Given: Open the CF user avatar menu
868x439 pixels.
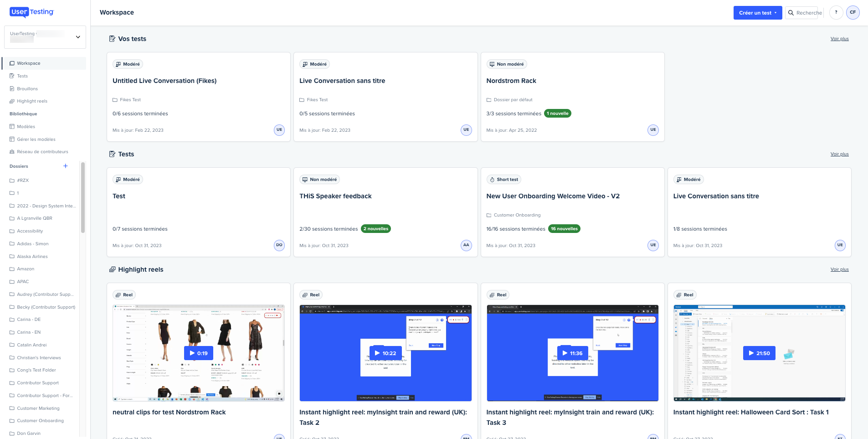Looking at the screenshot, I should pyautogui.click(x=853, y=12).
